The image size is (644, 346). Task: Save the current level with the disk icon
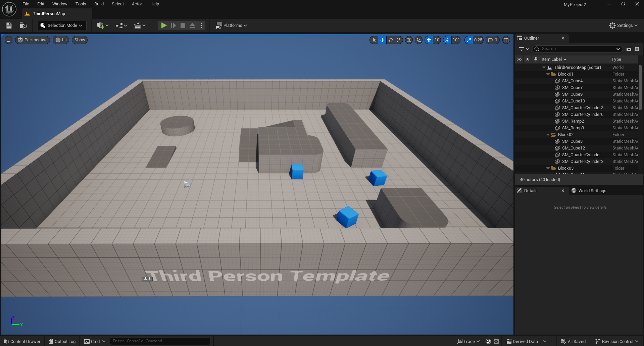9,26
